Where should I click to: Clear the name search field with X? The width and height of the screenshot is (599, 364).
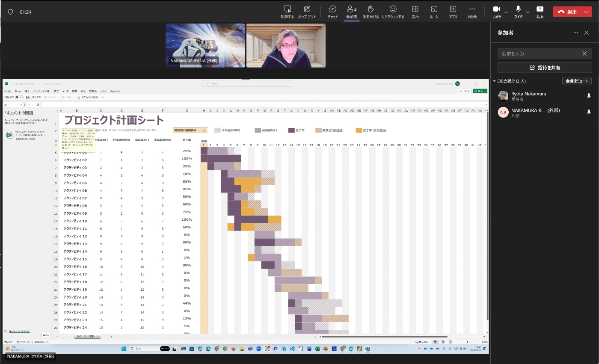pyautogui.click(x=584, y=53)
